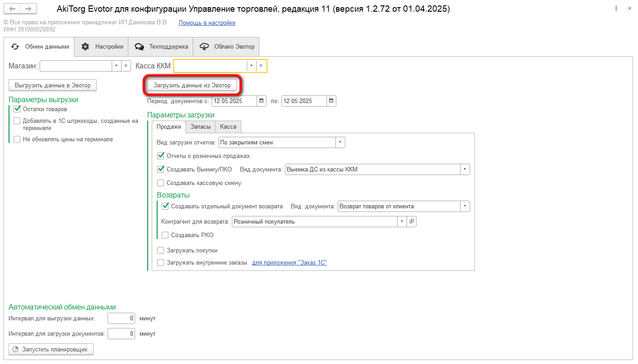This screenshot has height=364, width=638.
Task: Focus the Магазин input field
Action: [76, 66]
